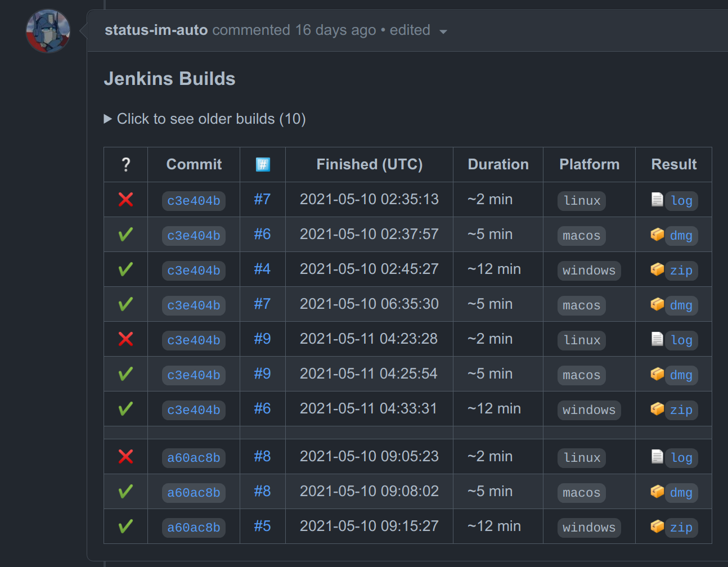Collapse the disclosure triangle before older builds text
Image resolution: width=728 pixels, height=567 pixels.
(x=107, y=119)
